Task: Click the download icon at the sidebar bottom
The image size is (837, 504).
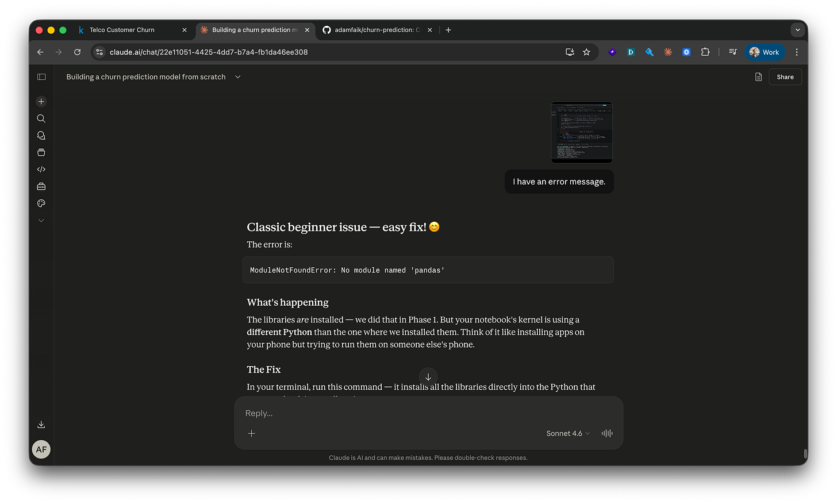Action: coord(41,424)
